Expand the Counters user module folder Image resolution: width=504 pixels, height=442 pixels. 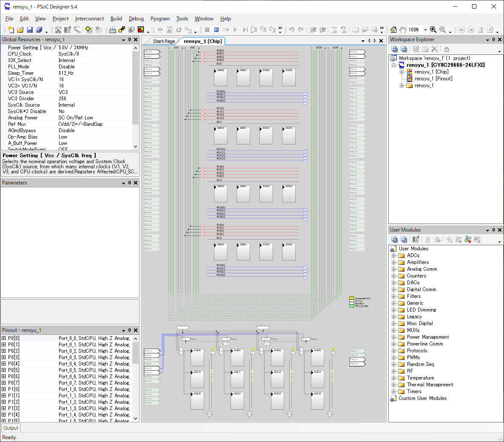tap(393, 276)
